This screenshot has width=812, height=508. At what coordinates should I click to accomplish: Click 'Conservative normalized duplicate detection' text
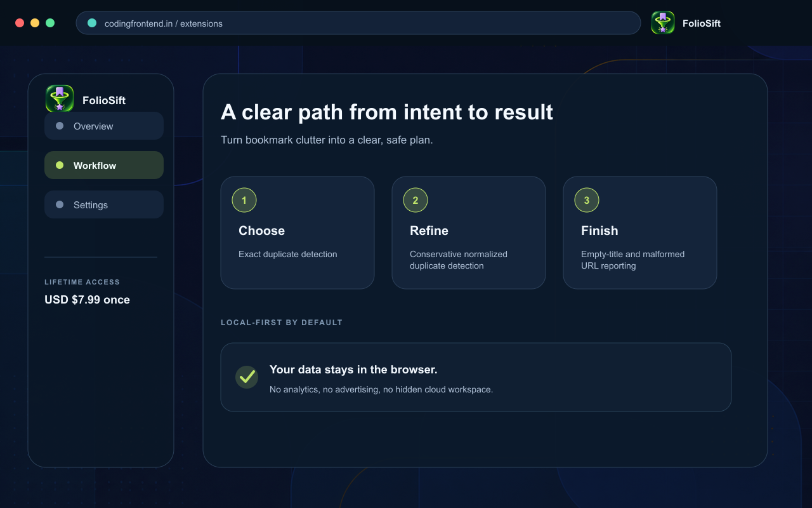click(x=459, y=260)
